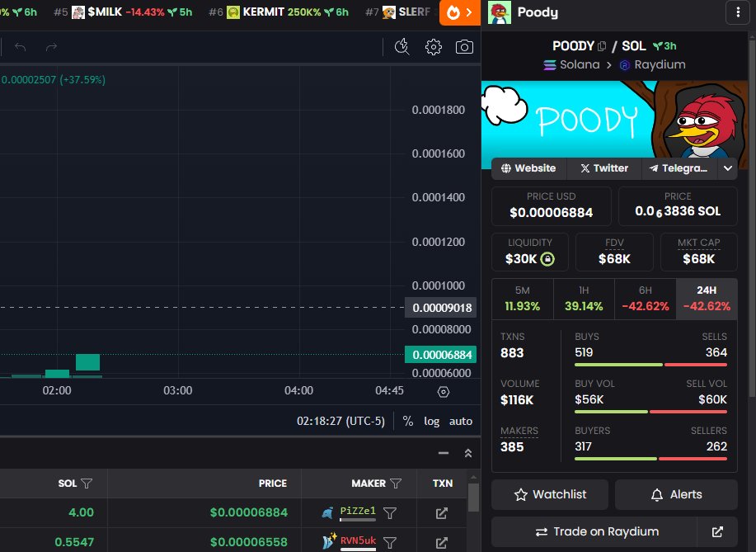
Task: Select the 5M timeframe tab
Action: pyautogui.click(x=523, y=299)
